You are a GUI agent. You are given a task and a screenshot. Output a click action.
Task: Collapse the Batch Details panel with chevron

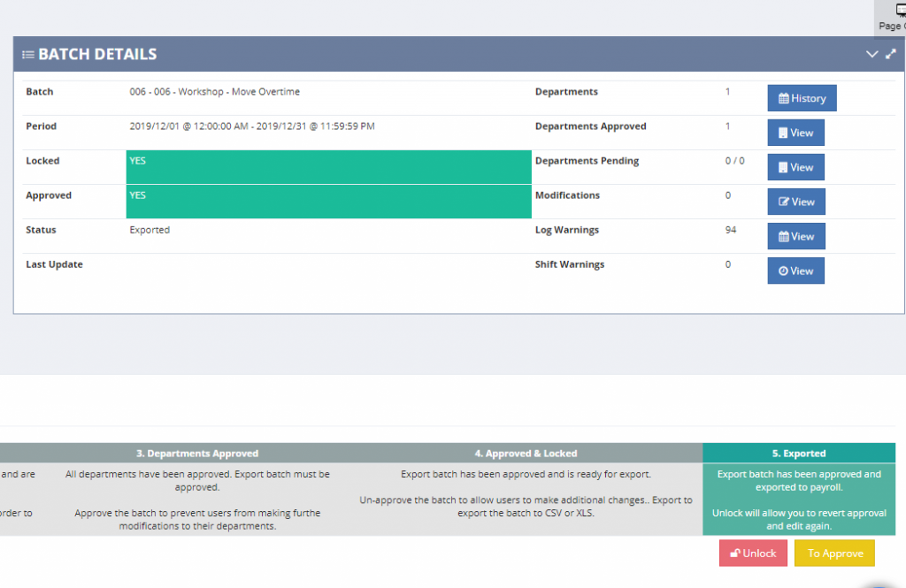[x=871, y=54]
